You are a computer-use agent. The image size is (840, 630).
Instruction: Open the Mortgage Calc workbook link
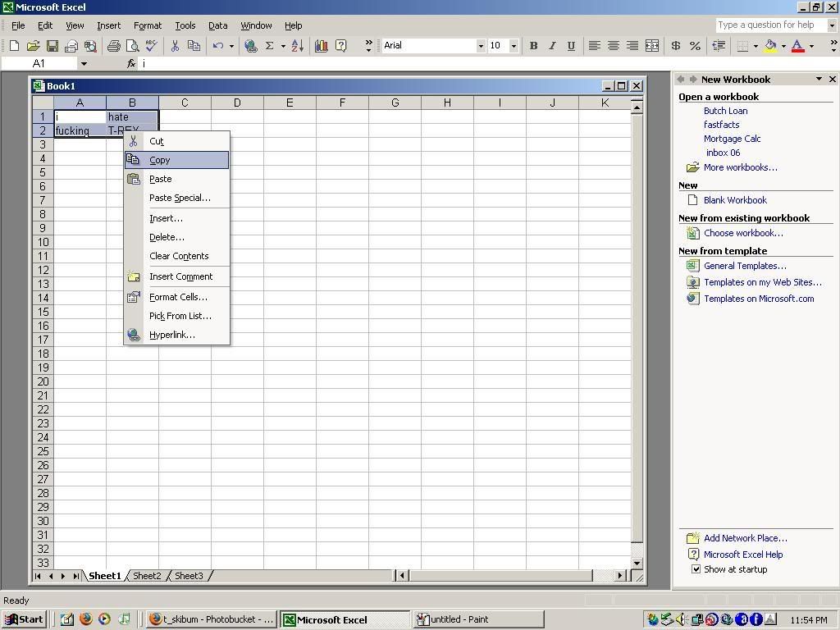tap(732, 139)
